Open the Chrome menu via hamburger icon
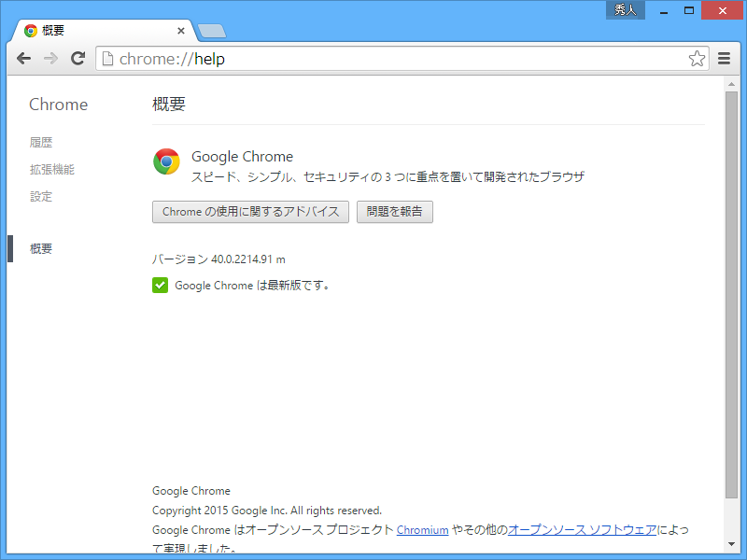 point(724,58)
